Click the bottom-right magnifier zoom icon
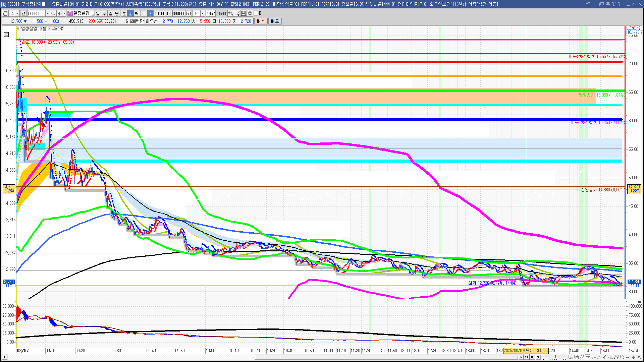The image size is (644, 362). coord(622,357)
